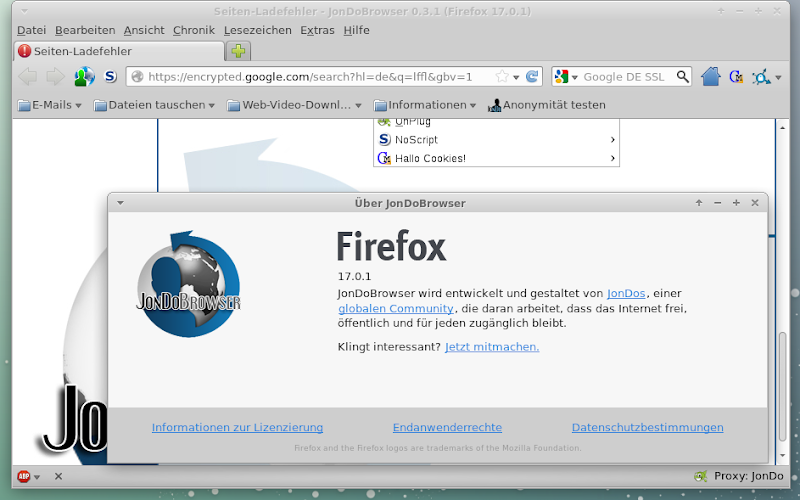Click the JonDoBrowser logo in About dialog
This screenshot has width=800, height=500.
click(x=188, y=284)
